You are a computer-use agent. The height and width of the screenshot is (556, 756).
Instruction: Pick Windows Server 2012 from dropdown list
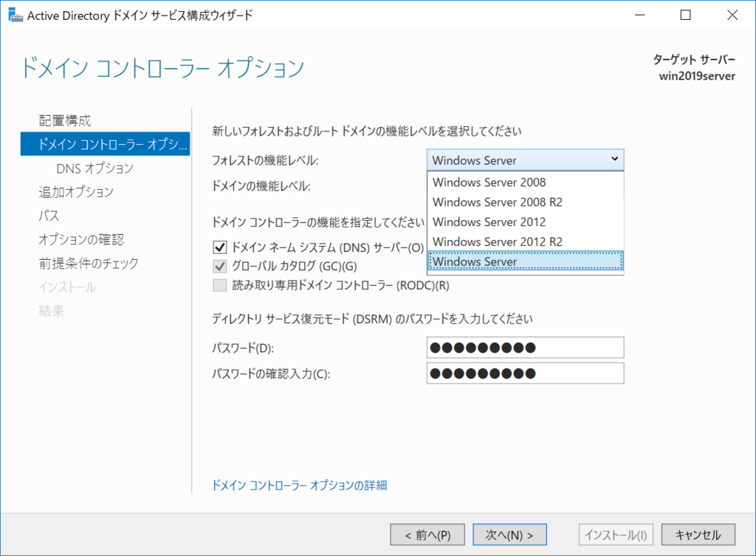pyautogui.click(x=526, y=222)
